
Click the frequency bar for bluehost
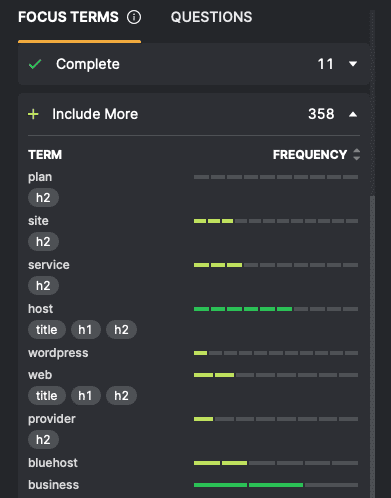(x=276, y=463)
